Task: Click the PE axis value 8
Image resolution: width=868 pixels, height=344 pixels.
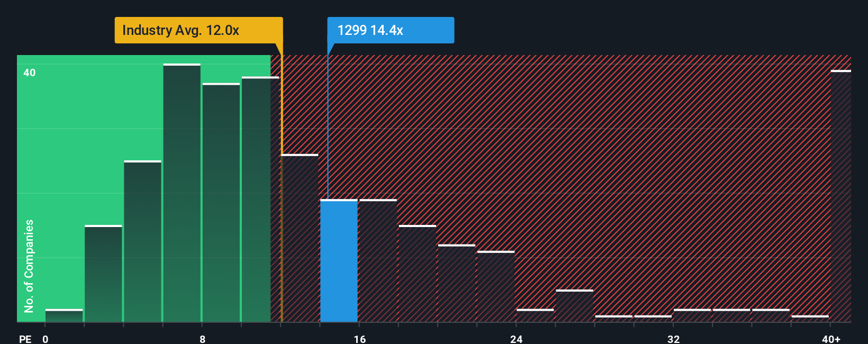Action: click(203, 339)
